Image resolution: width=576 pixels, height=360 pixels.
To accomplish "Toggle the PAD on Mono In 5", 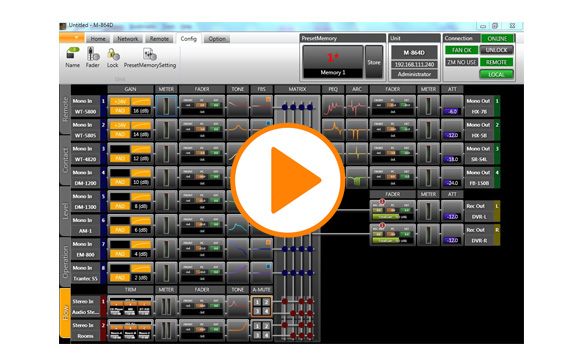I will click(x=120, y=206).
